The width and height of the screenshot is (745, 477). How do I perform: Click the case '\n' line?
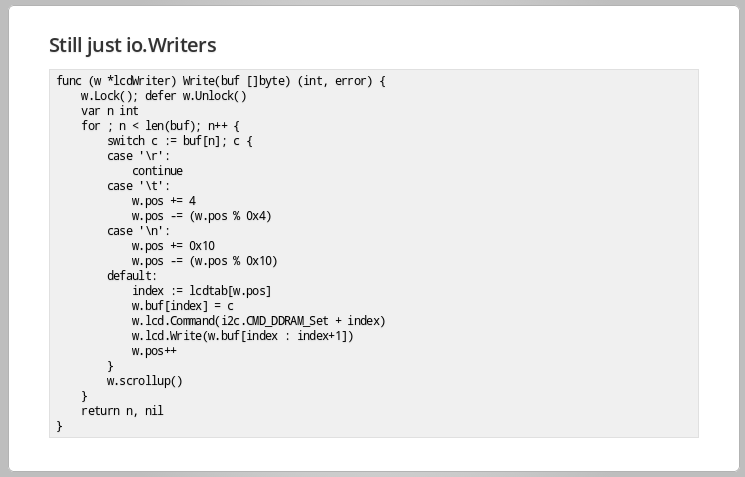click(x=138, y=231)
